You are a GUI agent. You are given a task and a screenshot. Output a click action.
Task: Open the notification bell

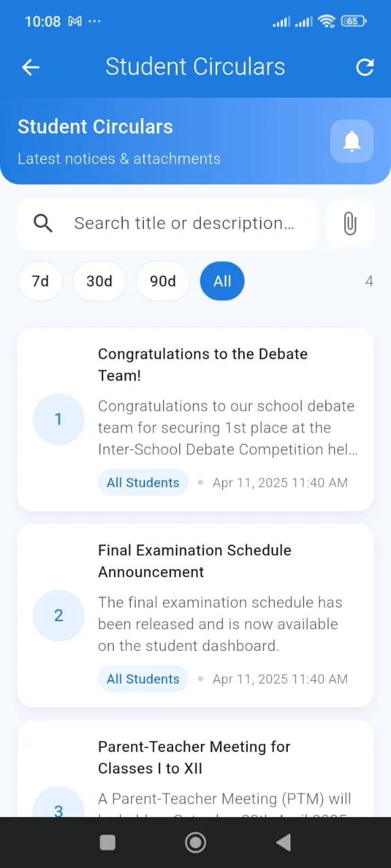pos(351,141)
